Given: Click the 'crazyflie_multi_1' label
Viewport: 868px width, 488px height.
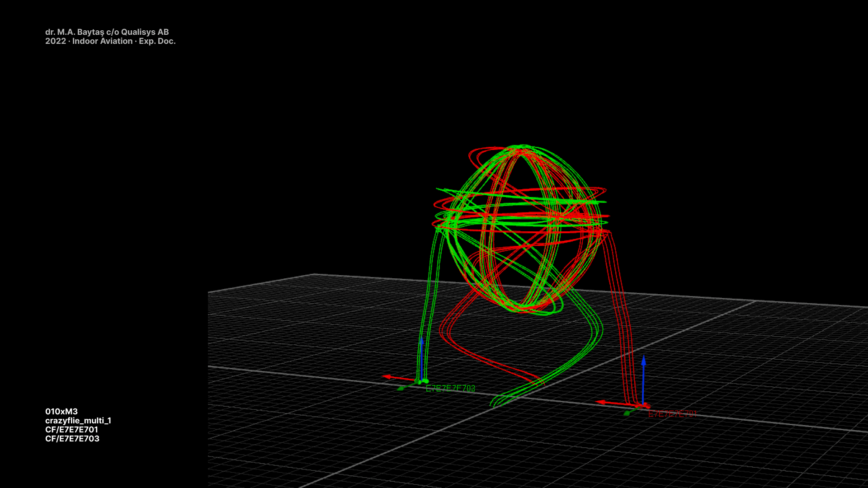Looking at the screenshot, I should tap(78, 421).
